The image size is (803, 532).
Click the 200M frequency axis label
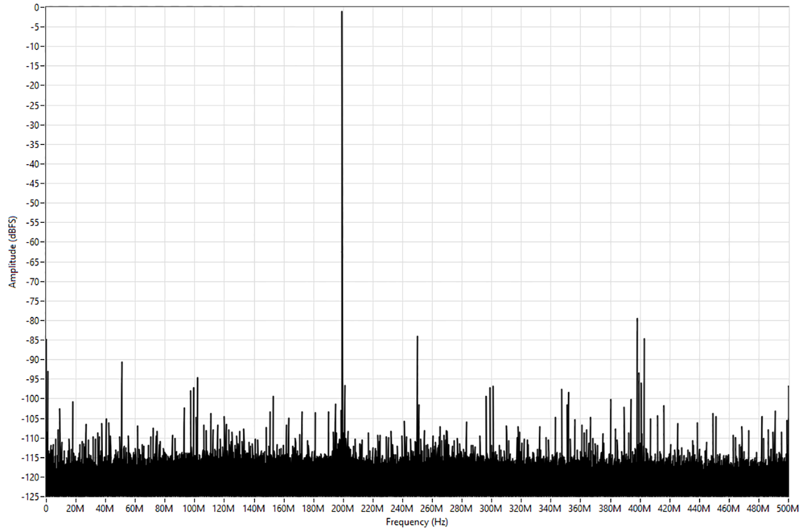[343, 509]
